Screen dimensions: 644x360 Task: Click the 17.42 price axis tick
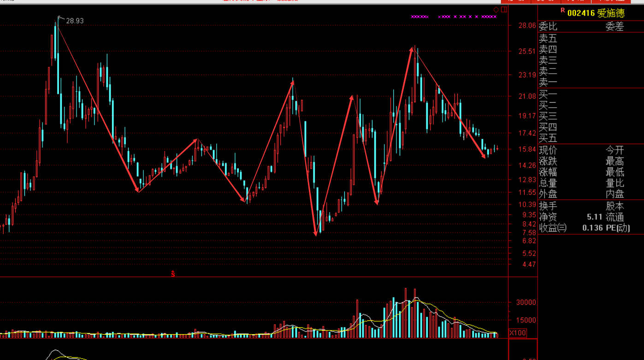coord(527,134)
